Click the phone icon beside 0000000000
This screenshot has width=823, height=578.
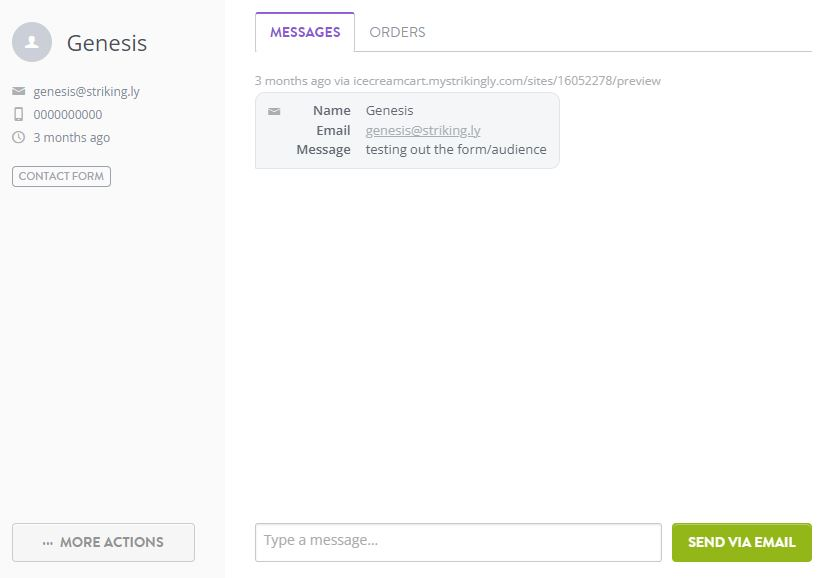point(18,114)
